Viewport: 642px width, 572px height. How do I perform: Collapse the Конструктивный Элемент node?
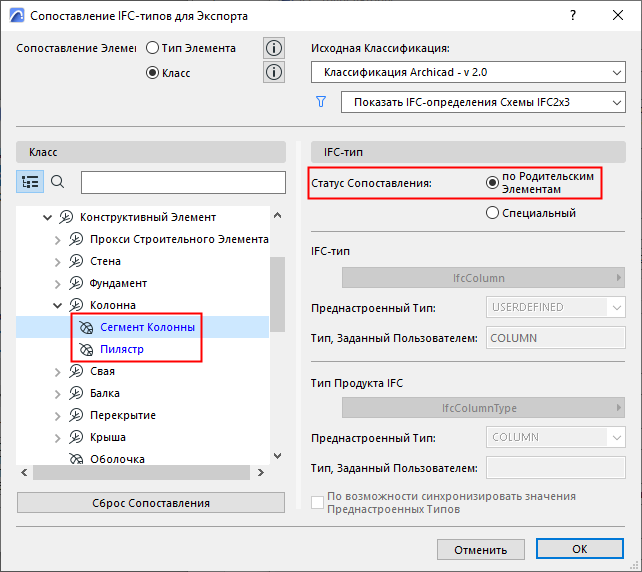pyautogui.click(x=47, y=217)
